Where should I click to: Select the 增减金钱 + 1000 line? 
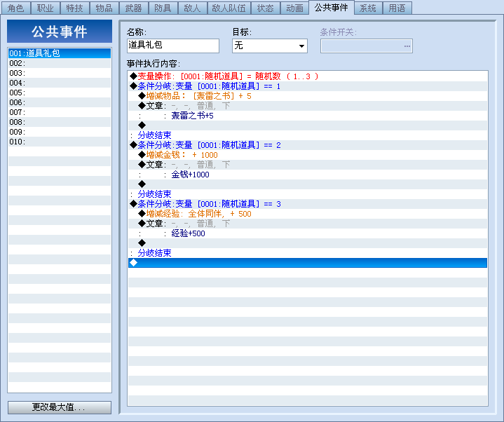pyautogui.click(x=308, y=155)
